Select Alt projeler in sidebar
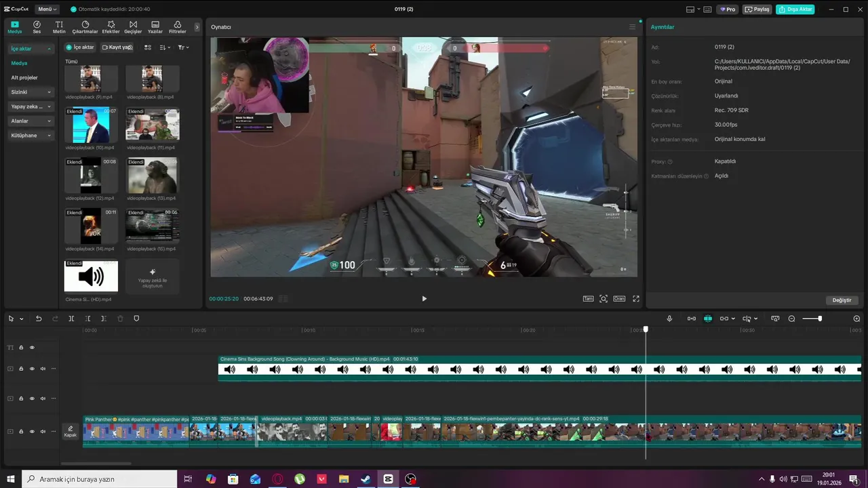868x488 pixels. click(24, 77)
